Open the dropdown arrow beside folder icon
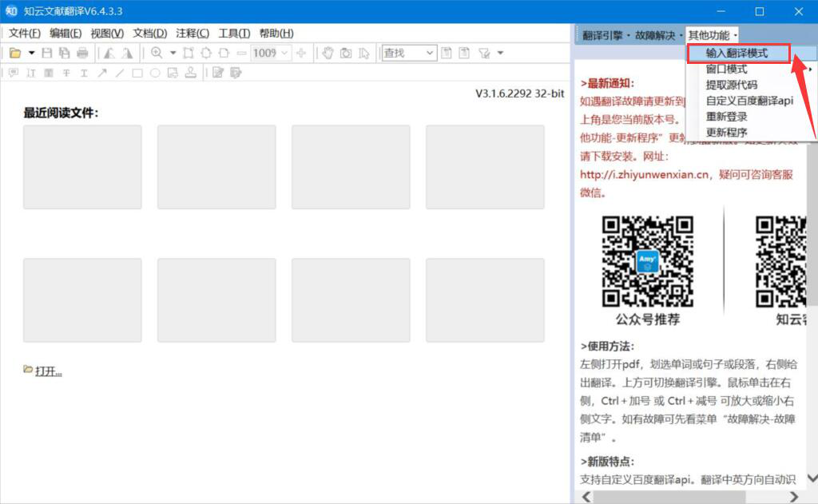Screen dimensions: 818x504 (31, 53)
